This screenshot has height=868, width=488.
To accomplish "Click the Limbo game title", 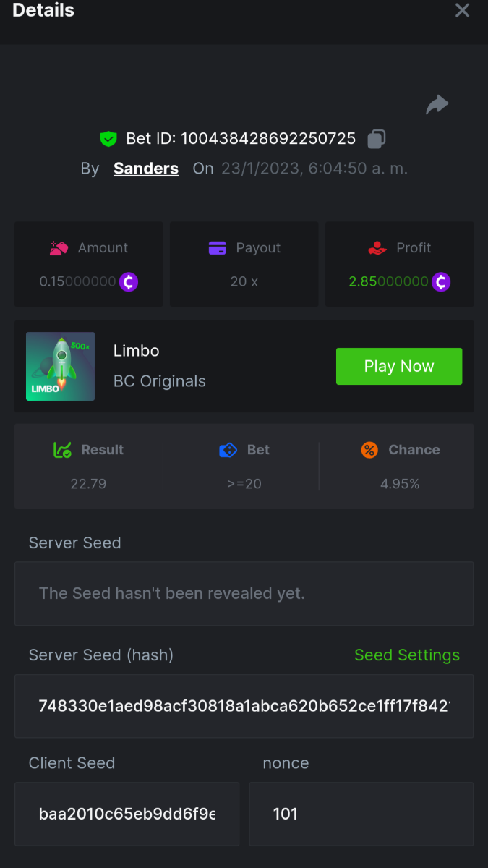I will coord(137,351).
